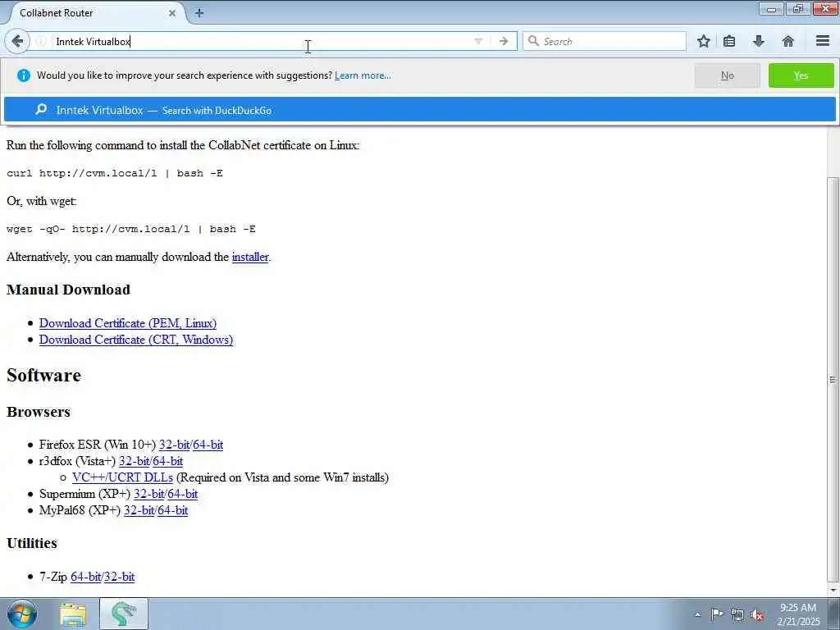The image size is (840, 630).
Task: Click the info icon in suggestions notification
Action: (x=24, y=75)
